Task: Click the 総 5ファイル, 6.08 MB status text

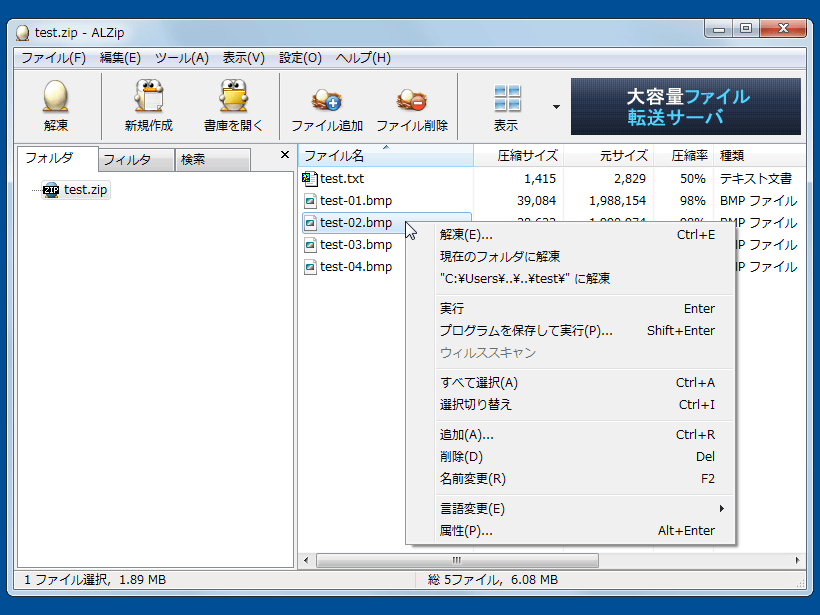Action: [x=493, y=580]
